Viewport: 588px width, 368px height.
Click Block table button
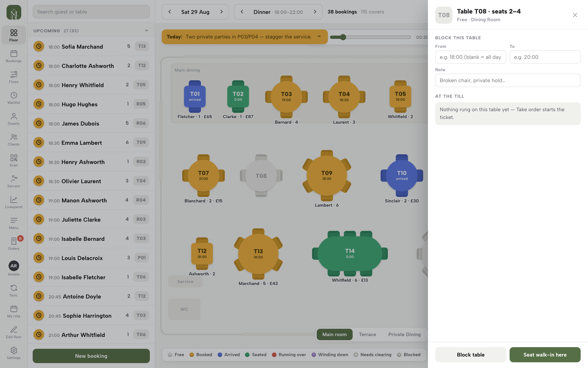coord(470,355)
